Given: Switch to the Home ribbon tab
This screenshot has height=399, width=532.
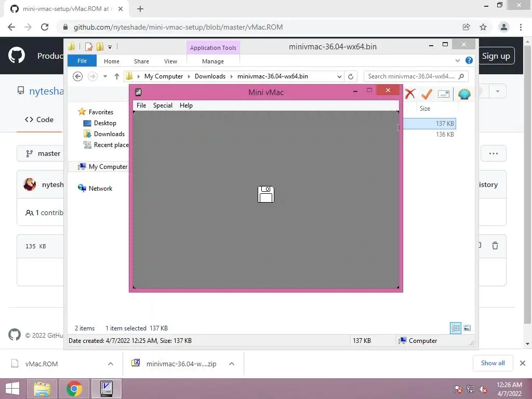Looking at the screenshot, I should tap(112, 61).
